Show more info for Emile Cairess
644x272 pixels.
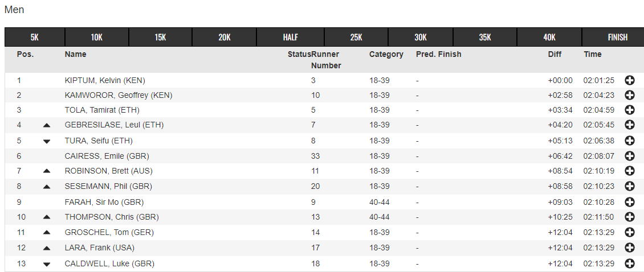629,156
